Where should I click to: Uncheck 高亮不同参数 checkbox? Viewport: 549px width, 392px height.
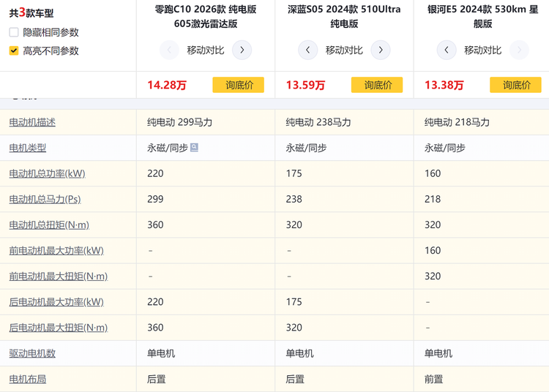14,50
